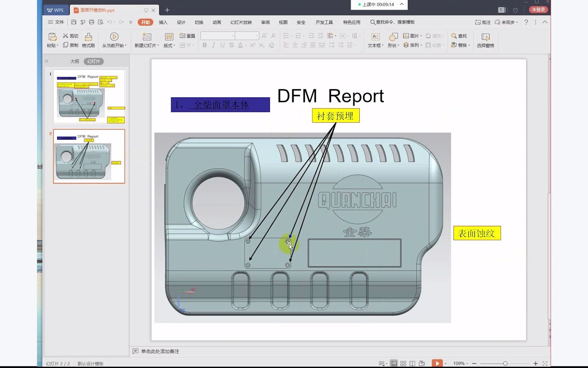Collapse the ribbon with the caret arrow
The image size is (588, 368).
(545, 22)
